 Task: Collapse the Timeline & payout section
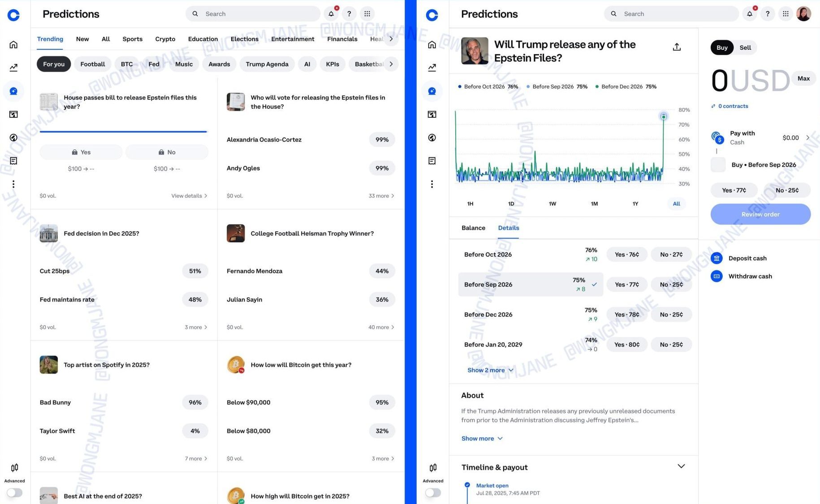[x=681, y=466]
